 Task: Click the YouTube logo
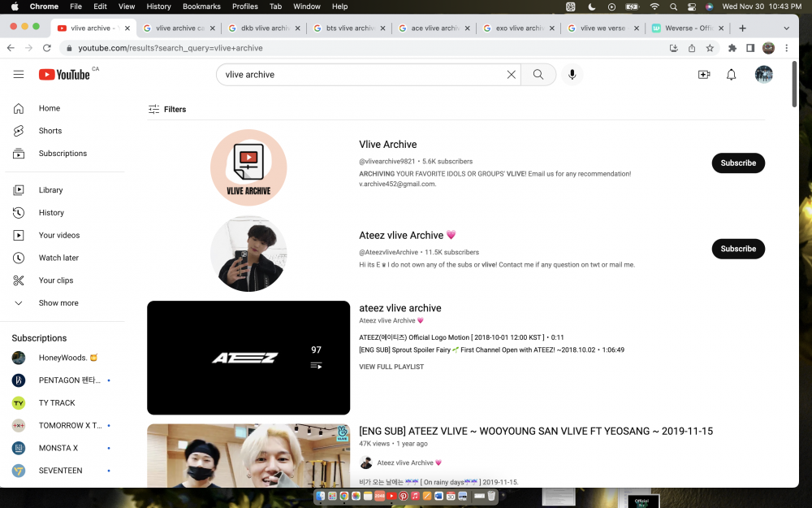[64, 75]
